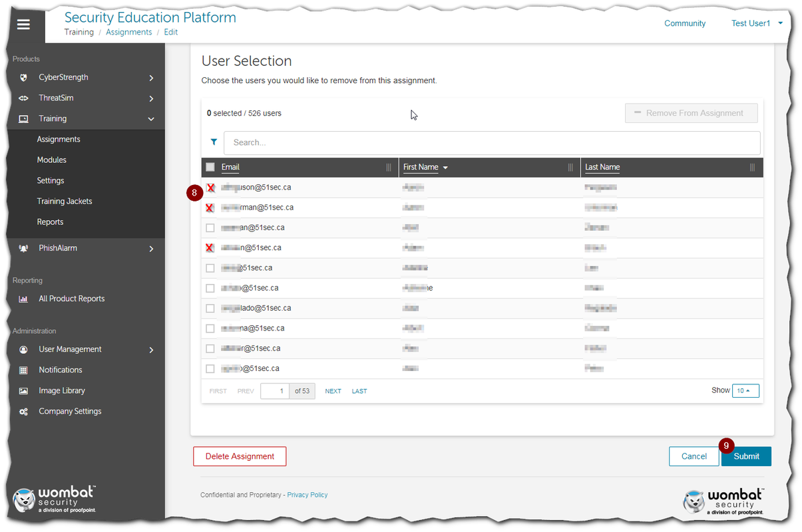Click FIRST page pagination link

[218, 391]
